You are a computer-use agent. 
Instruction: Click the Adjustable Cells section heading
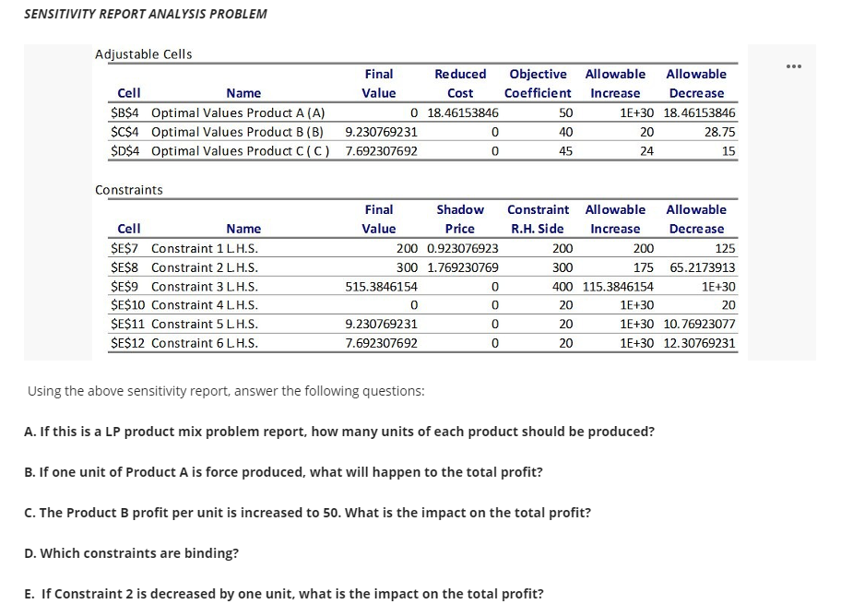tap(143, 54)
